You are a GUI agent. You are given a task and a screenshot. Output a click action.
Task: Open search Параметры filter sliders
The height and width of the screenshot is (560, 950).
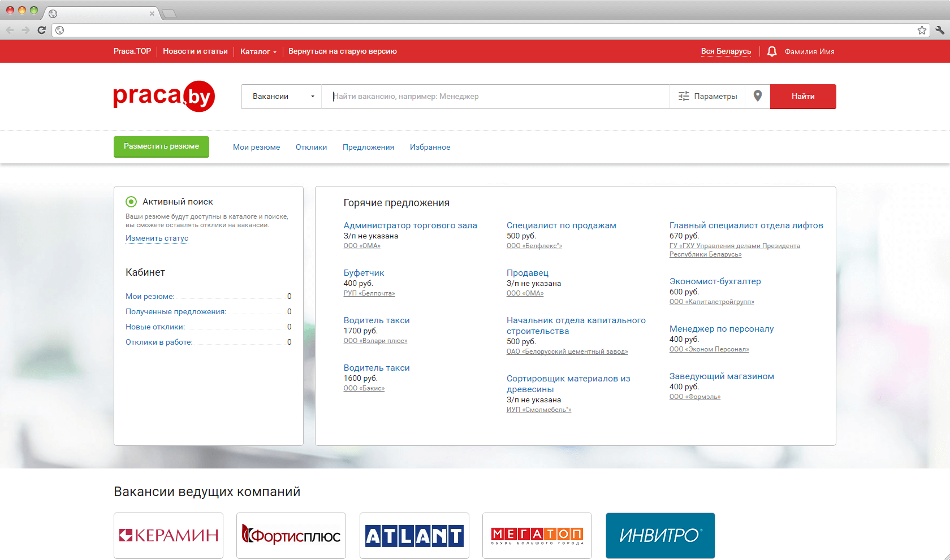(x=707, y=96)
